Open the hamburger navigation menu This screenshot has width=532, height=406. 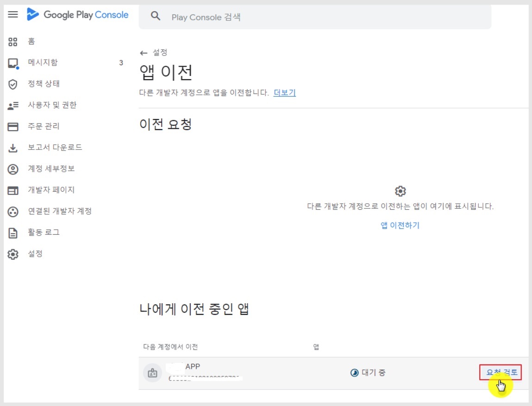(x=13, y=15)
